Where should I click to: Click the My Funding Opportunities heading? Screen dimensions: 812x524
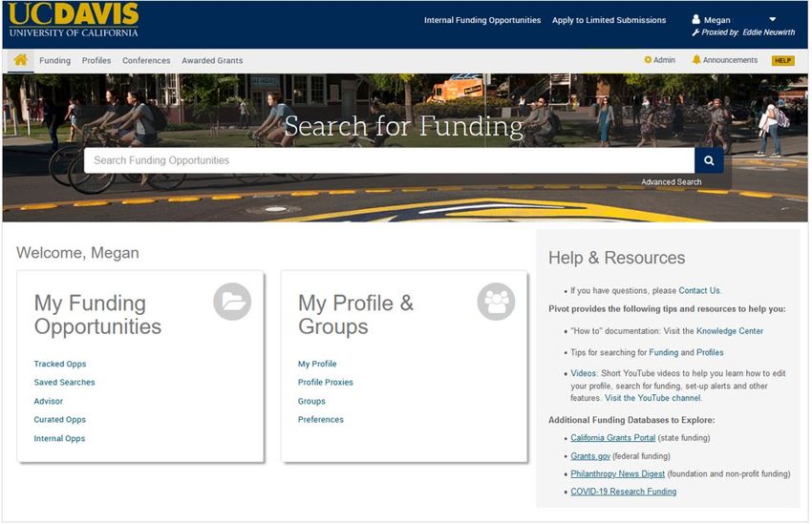(x=97, y=315)
